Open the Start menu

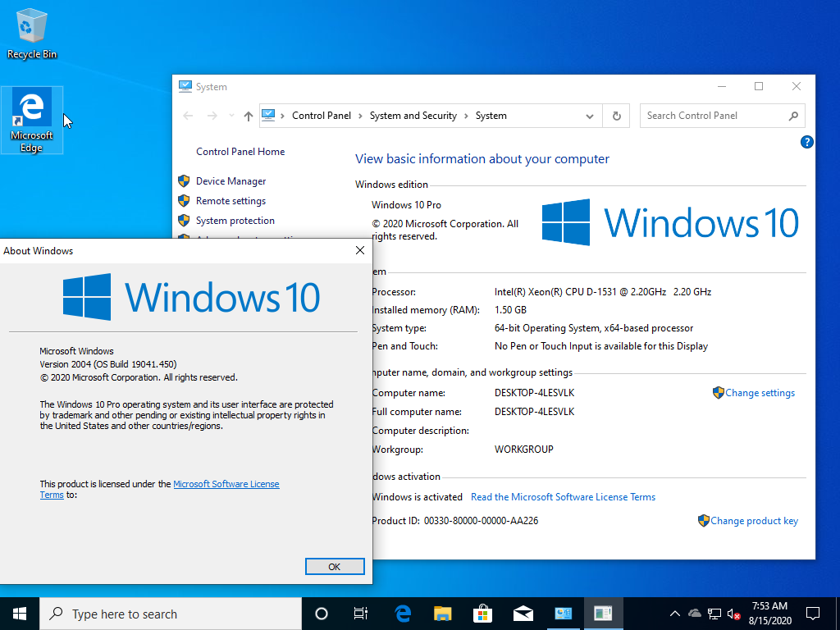pyautogui.click(x=20, y=614)
